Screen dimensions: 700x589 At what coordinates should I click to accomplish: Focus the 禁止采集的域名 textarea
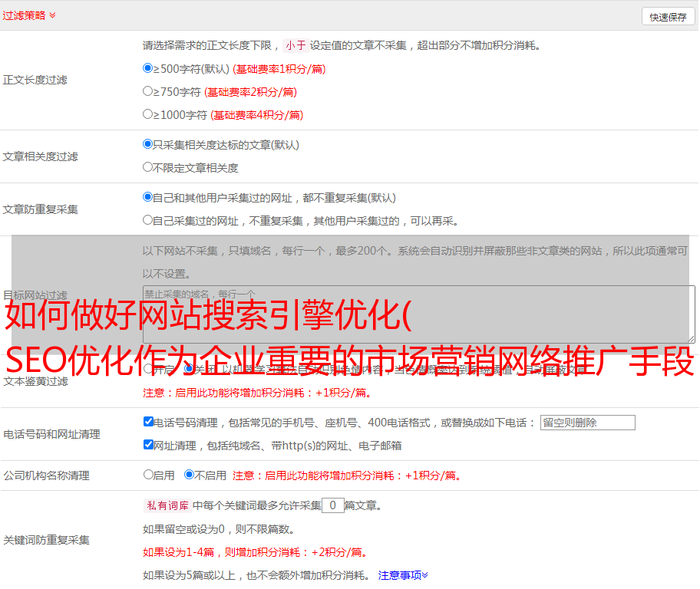click(x=419, y=314)
